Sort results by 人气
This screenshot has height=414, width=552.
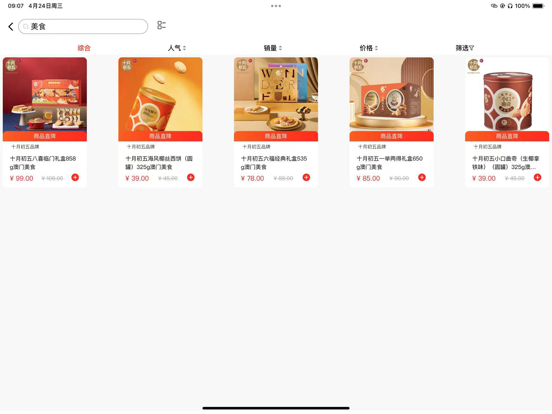point(176,48)
